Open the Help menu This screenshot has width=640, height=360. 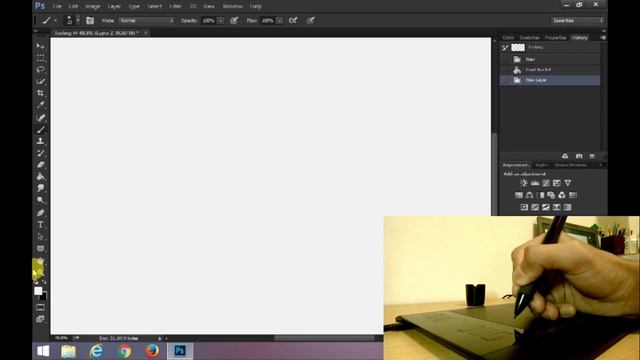[256, 6]
